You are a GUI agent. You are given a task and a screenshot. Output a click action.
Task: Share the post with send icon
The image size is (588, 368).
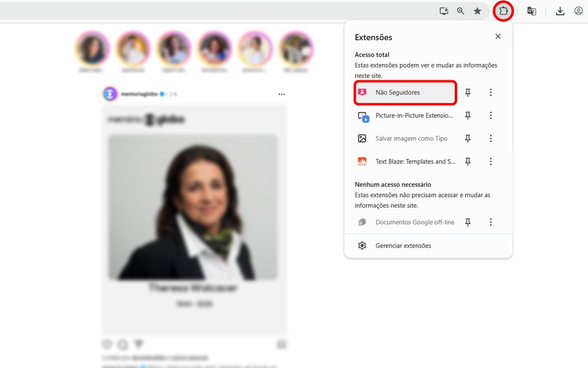[139, 344]
